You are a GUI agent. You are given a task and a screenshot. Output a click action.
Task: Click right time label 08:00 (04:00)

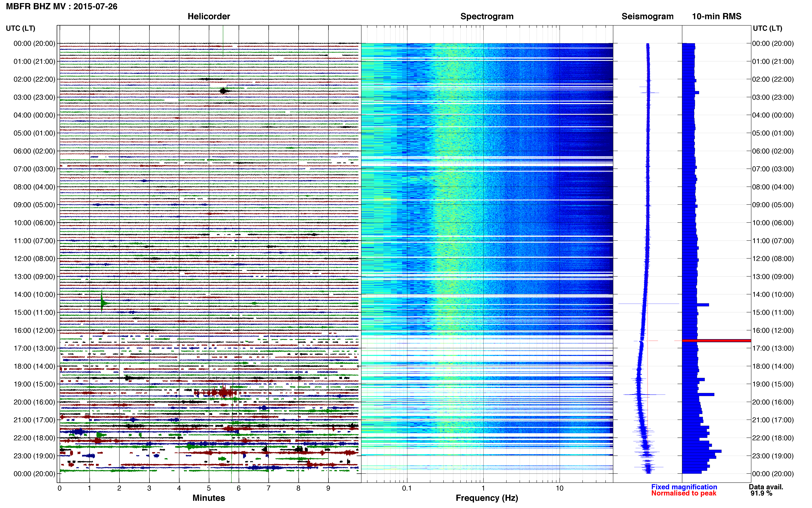point(773,187)
